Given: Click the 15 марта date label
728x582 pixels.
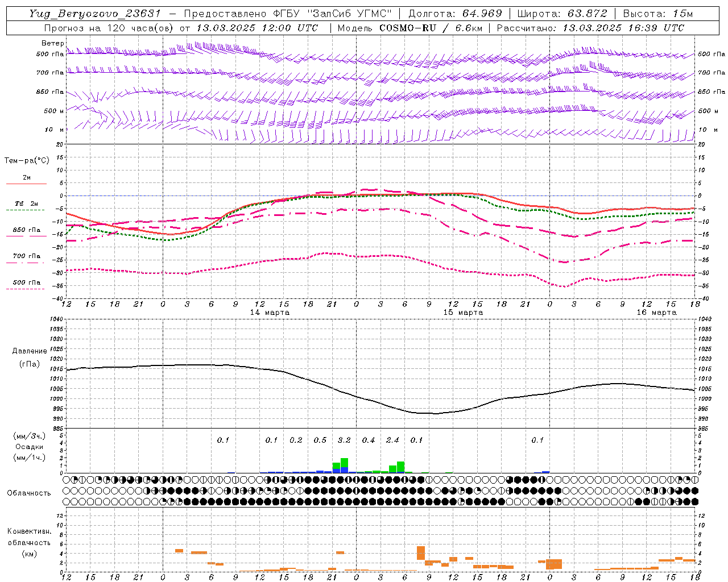Looking at the screenshot, I should tap(463, 313).
